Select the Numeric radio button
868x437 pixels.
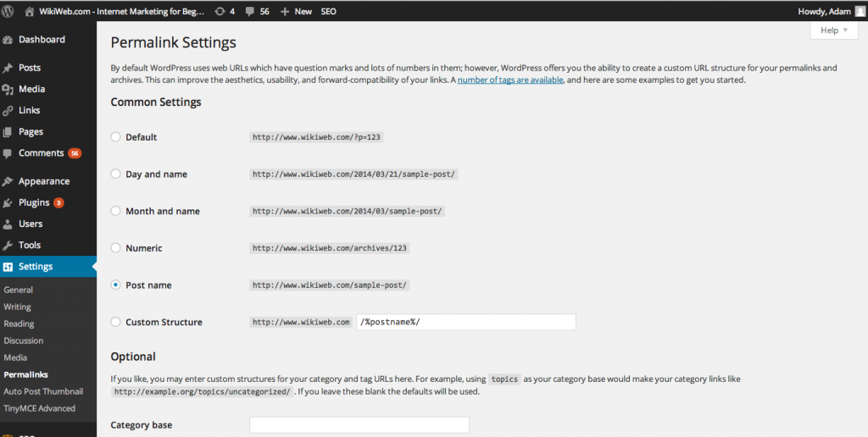115,248
